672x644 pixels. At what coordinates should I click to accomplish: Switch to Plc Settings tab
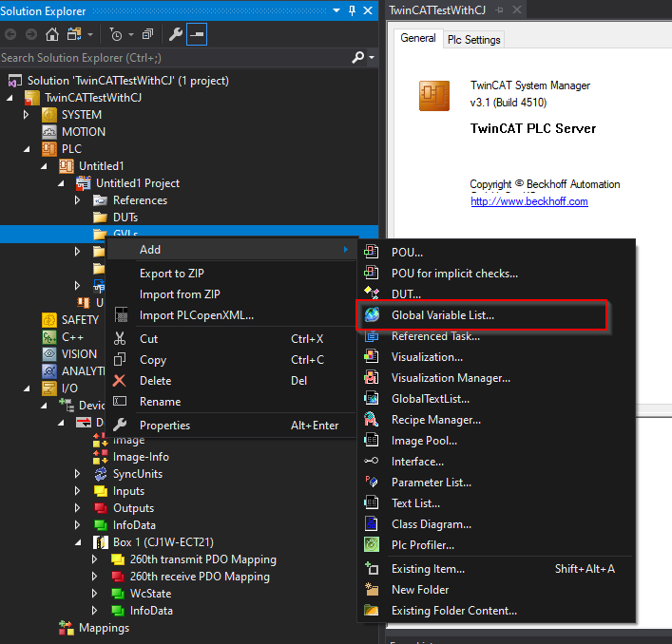pos(473,40)
